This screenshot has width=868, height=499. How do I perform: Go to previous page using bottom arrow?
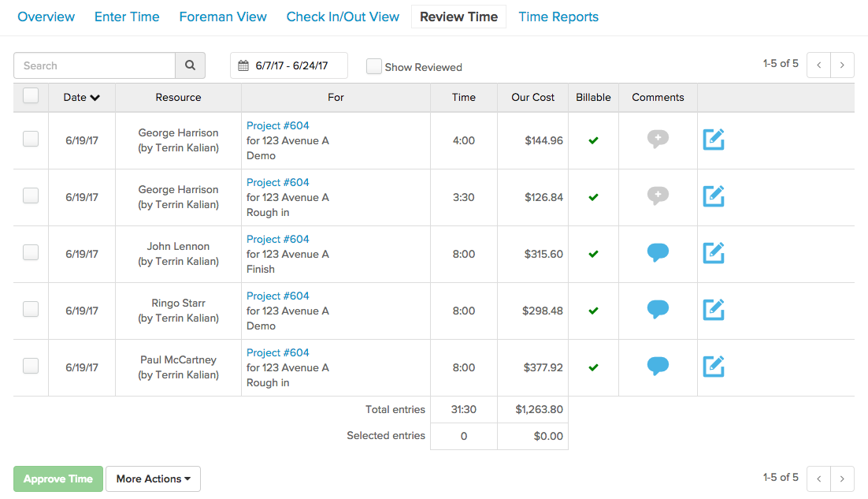pos(819,478)
